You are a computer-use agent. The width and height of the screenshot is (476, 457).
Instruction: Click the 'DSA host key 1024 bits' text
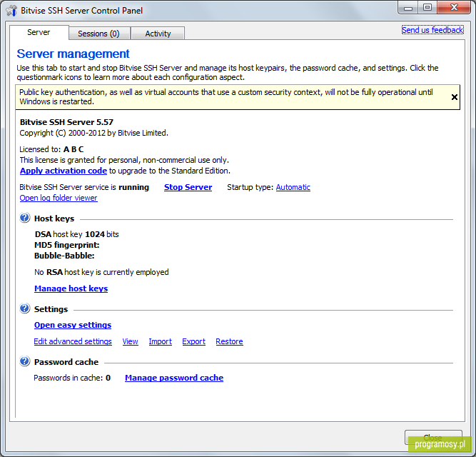tap(77, 234)
